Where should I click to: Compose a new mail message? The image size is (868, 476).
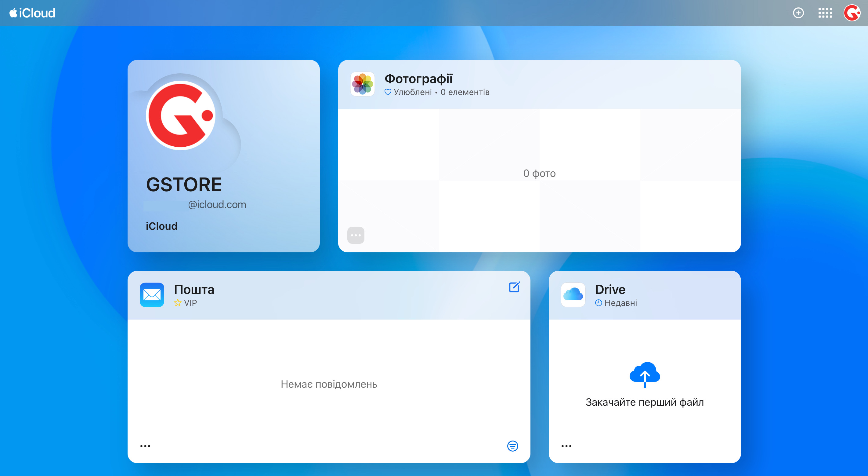(514, 287)
